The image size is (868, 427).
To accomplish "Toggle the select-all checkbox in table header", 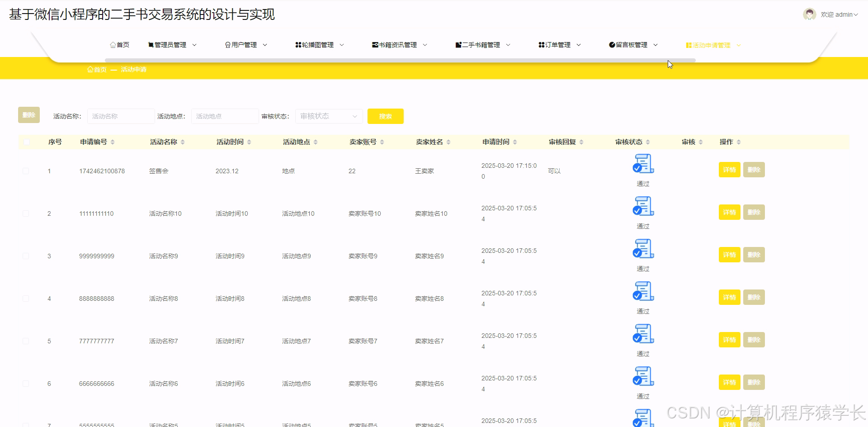I will [x=27, y=142].
